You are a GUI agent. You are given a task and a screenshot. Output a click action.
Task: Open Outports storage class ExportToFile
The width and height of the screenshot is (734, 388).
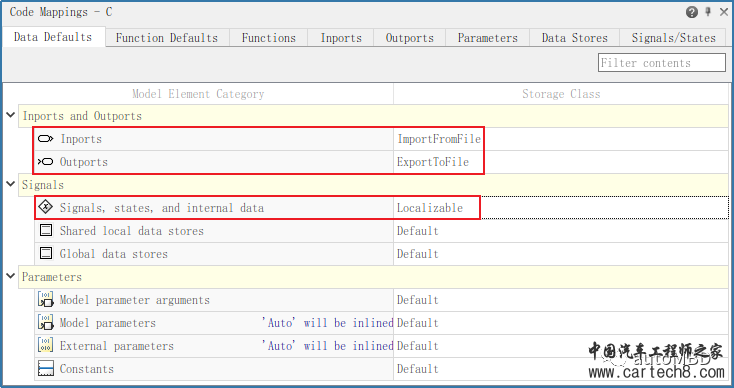click(561, 162)
